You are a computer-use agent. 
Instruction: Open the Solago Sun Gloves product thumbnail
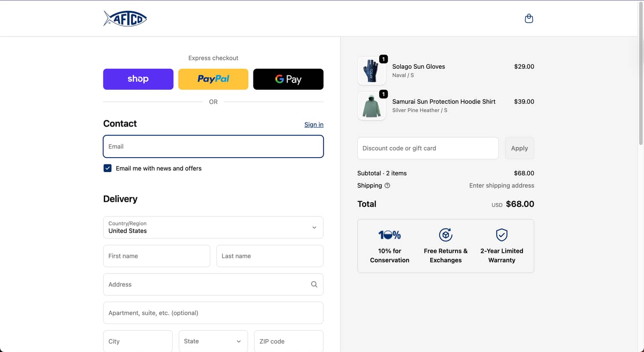pos(371,70)
